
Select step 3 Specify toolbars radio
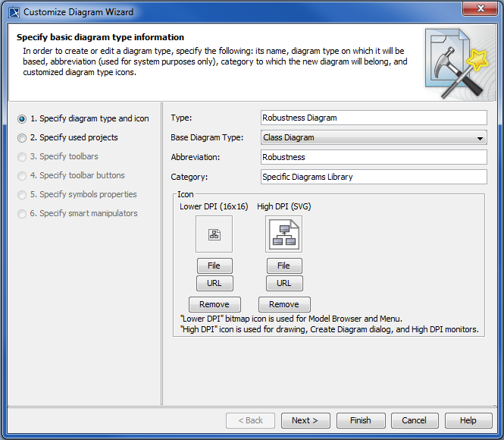(22, 156)
